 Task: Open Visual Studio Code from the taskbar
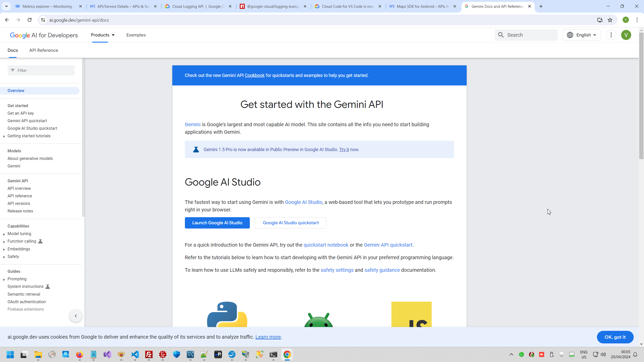coord(135,354)
